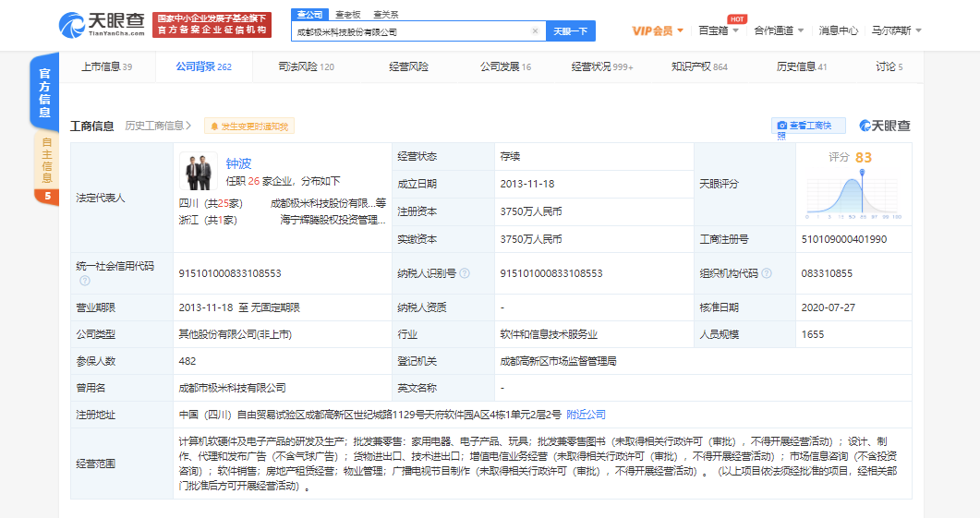This screenshot has height=518, width=980.
Task: Click the establishment date 2013-11-18
Action: pos(527,185)
